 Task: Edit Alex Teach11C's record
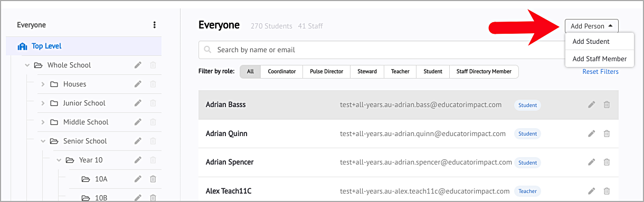point(592,191)
